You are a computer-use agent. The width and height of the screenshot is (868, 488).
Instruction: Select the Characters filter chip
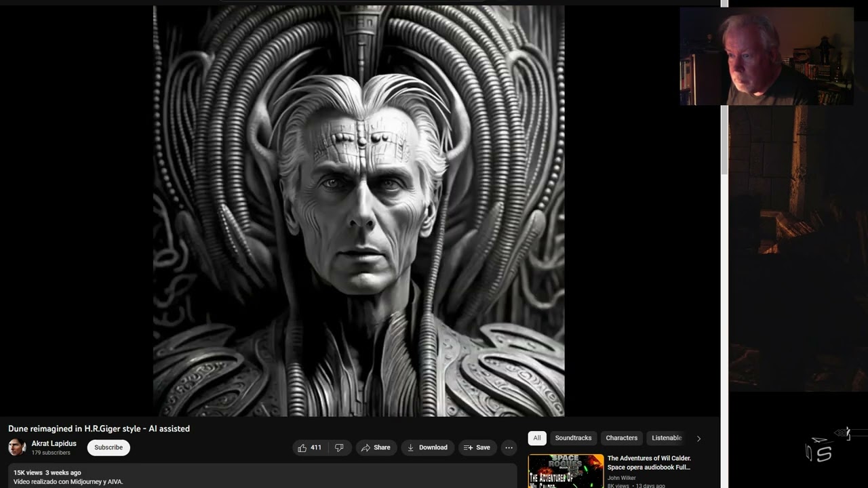coord(622,438)
